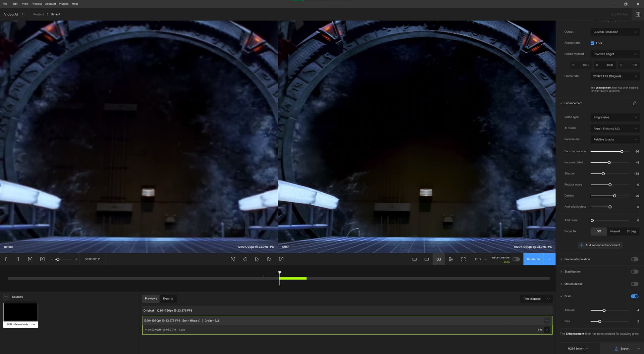Image resolution: width=644 pixels, height=354 pixels.
Task: Step back one frame
Action: [x=245, y=259]
